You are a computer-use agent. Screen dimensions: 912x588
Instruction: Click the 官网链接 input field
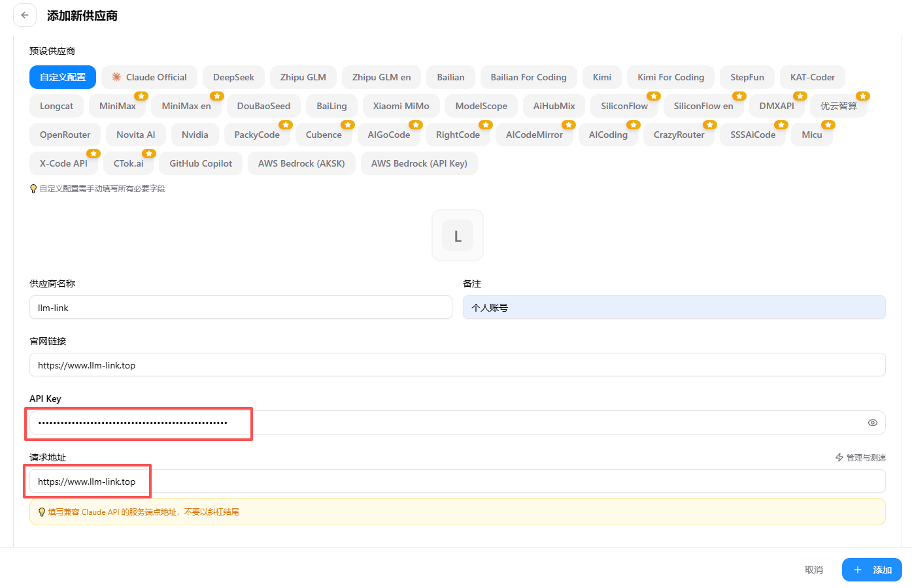click(458, 365)
